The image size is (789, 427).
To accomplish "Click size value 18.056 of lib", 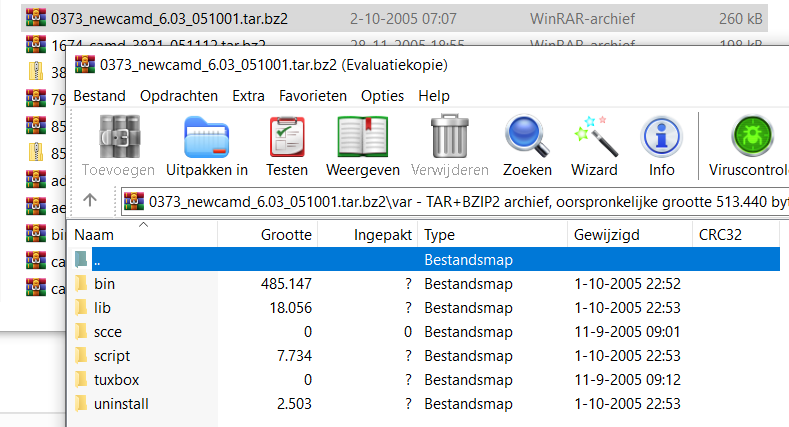I will pos(290,308).
